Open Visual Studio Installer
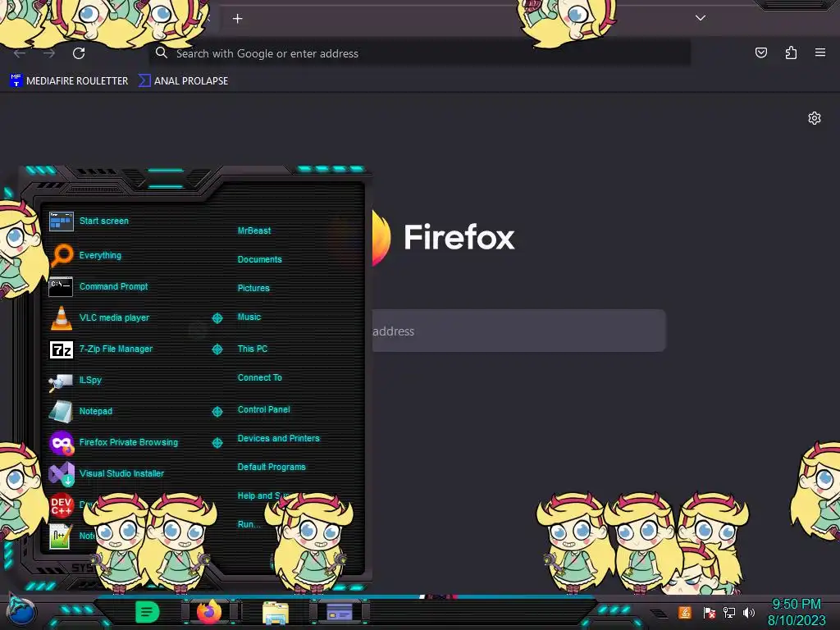This screenshot has height=630, width=840. click(61, 473)
